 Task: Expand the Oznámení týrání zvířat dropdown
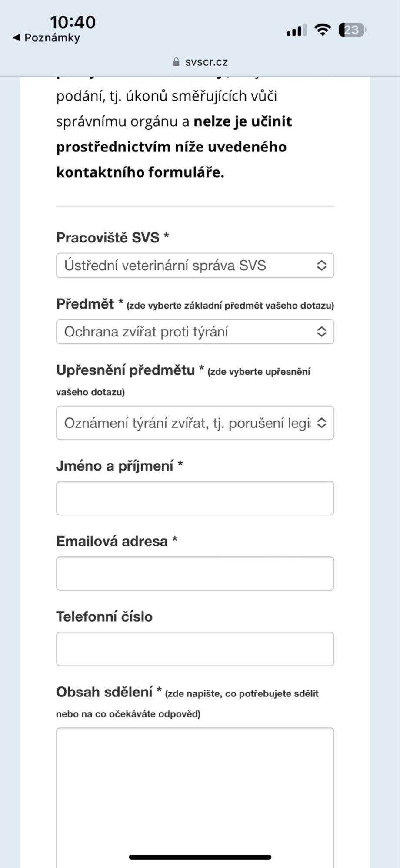click(187, 423)
